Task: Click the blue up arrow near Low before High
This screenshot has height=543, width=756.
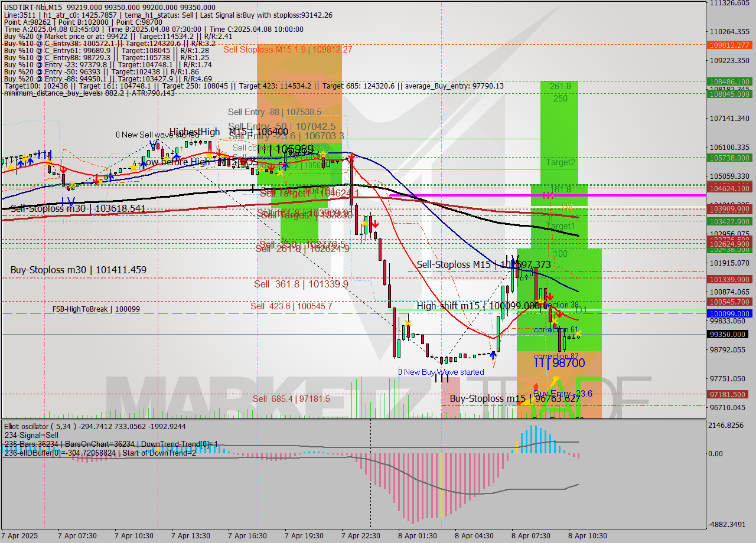Action: [177, 155]
